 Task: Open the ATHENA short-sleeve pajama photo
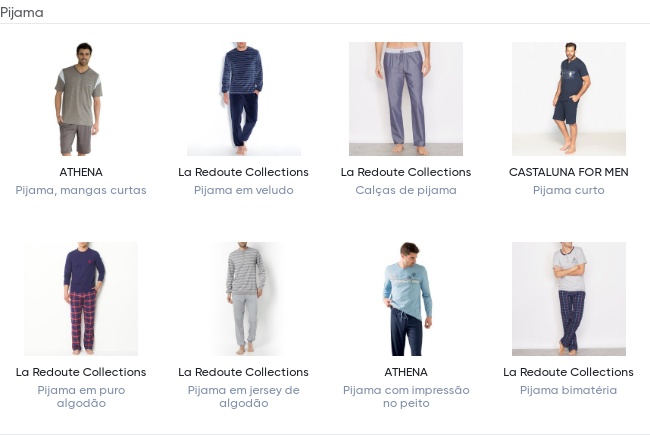81,99
